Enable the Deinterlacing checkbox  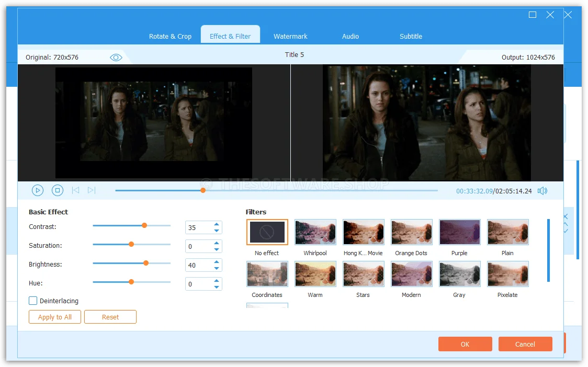[33, 301]
